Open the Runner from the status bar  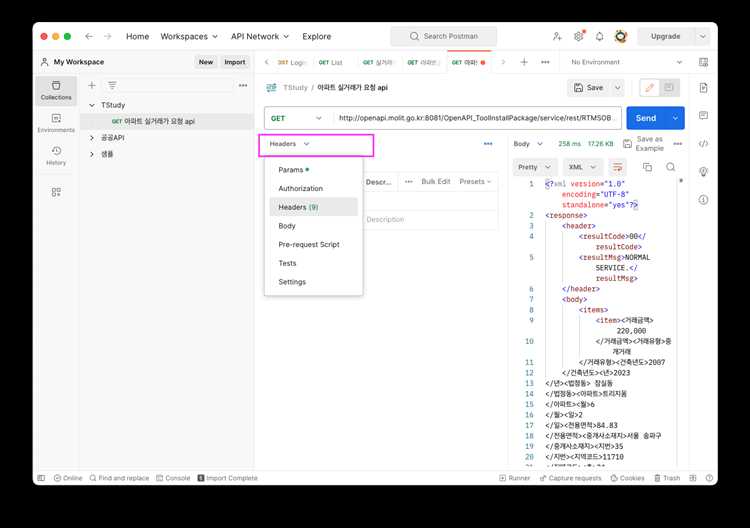(x=515, y=478)
